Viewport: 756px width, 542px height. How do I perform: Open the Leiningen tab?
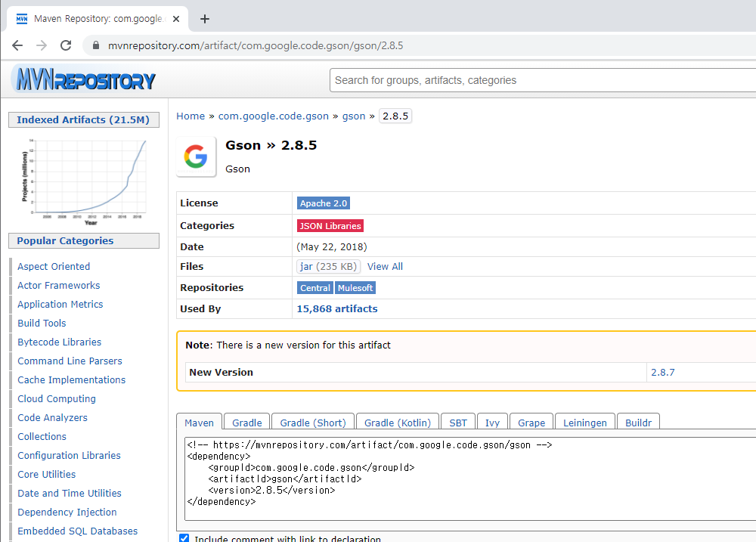pos(585,423)
